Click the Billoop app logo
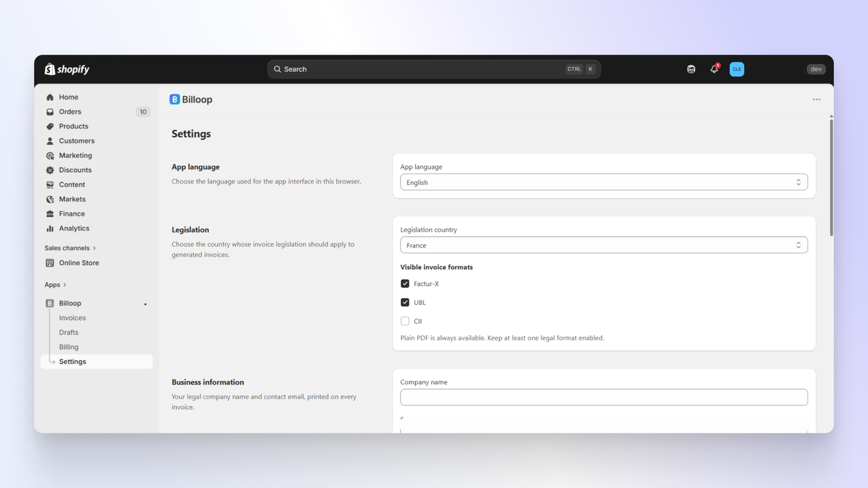 pyautogui.click(x=174, y=100)
